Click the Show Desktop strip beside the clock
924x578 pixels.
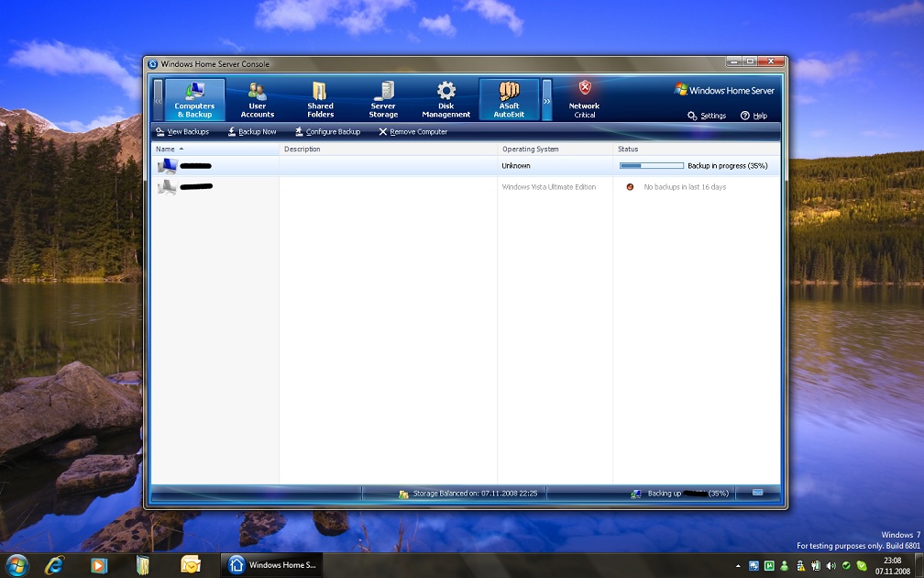(x=919, y=565)
